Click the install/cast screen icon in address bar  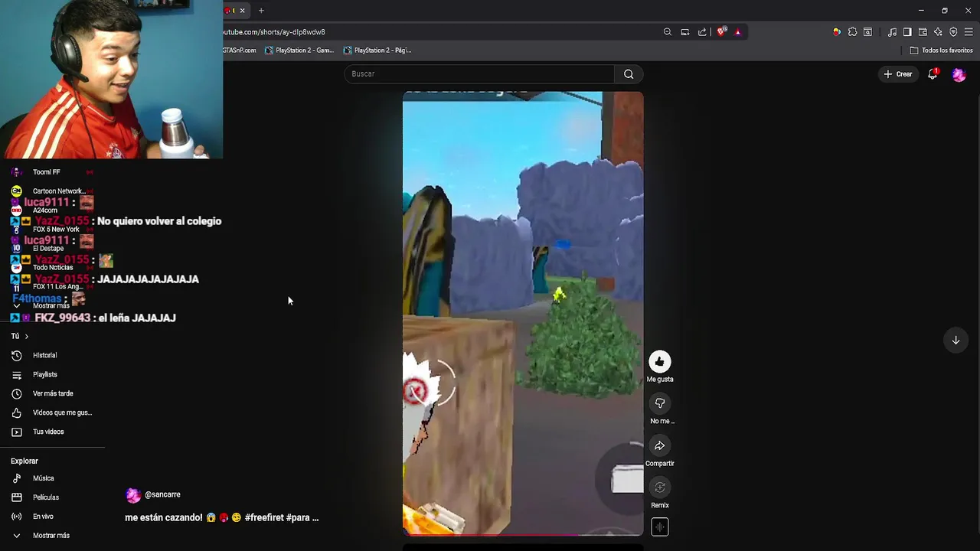[684, 32]
